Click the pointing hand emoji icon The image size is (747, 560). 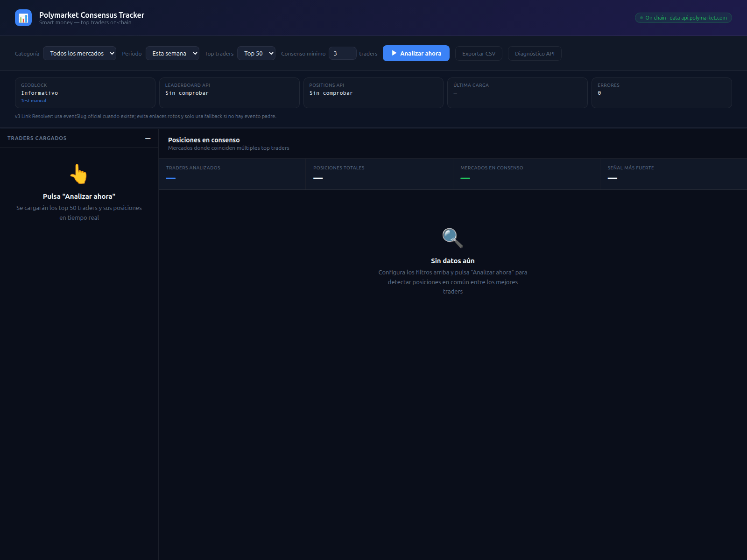tap(79, 174)
